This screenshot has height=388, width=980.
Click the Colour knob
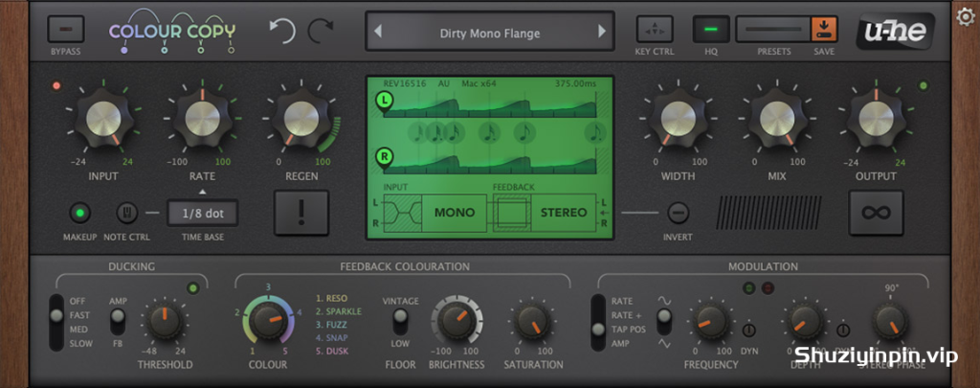268,321
